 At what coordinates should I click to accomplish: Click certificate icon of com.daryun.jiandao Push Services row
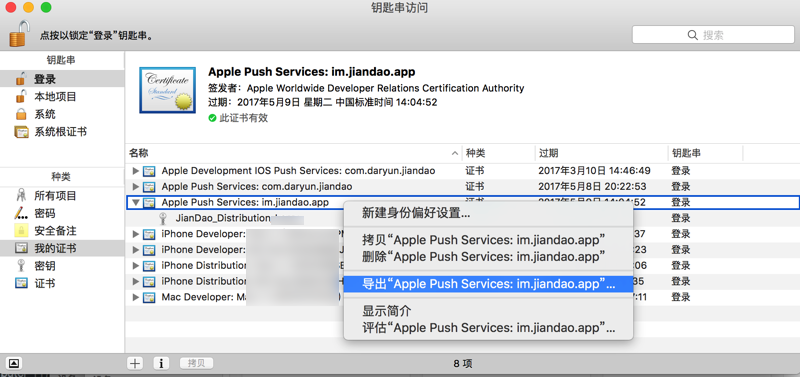click(149, 187)
